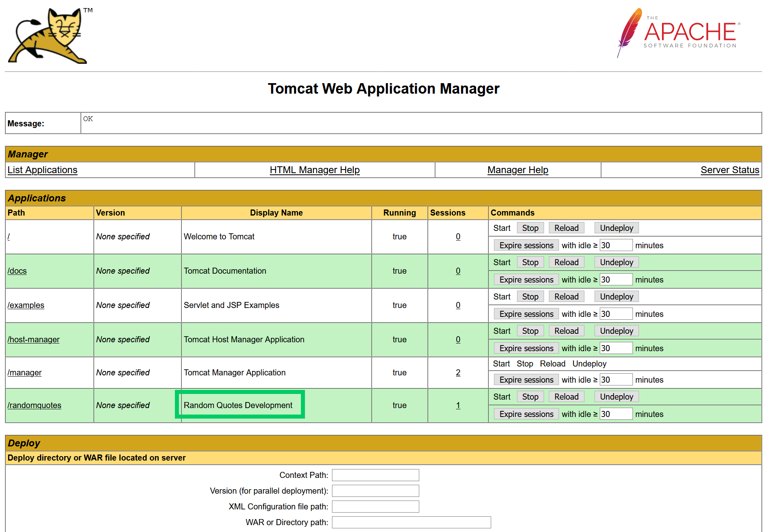This screenshot has height=532, width=767.
Task: Open the /host-manager application path
Action: [x=34, y=339]
